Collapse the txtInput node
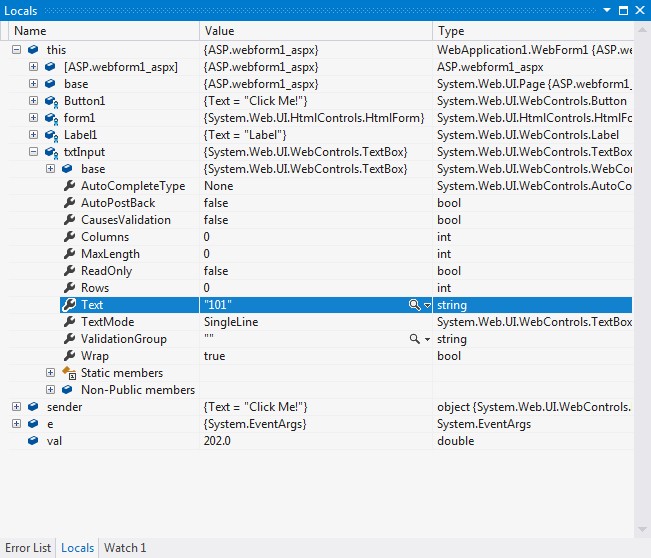The width and height of the screenshot is (651, 558). pos(33,152)
